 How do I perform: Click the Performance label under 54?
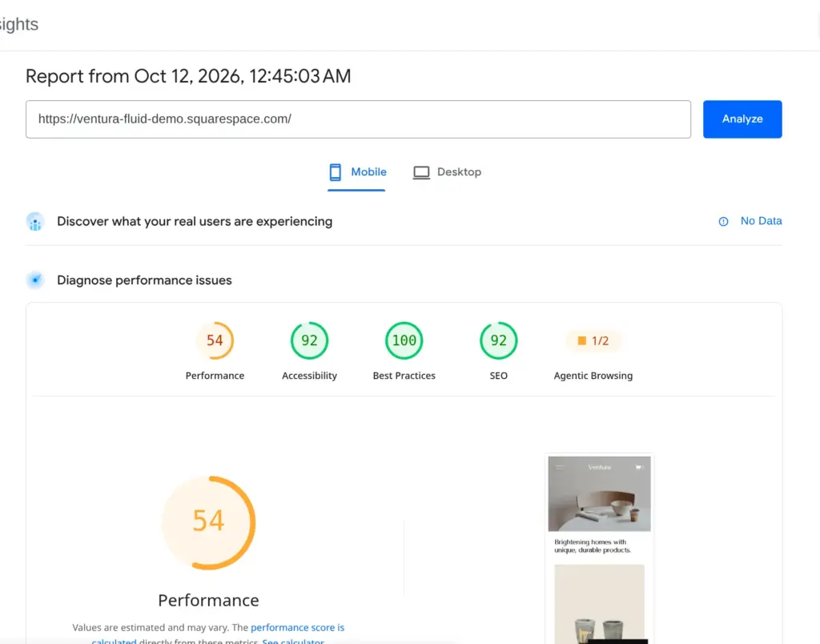[x=215, y=376]
